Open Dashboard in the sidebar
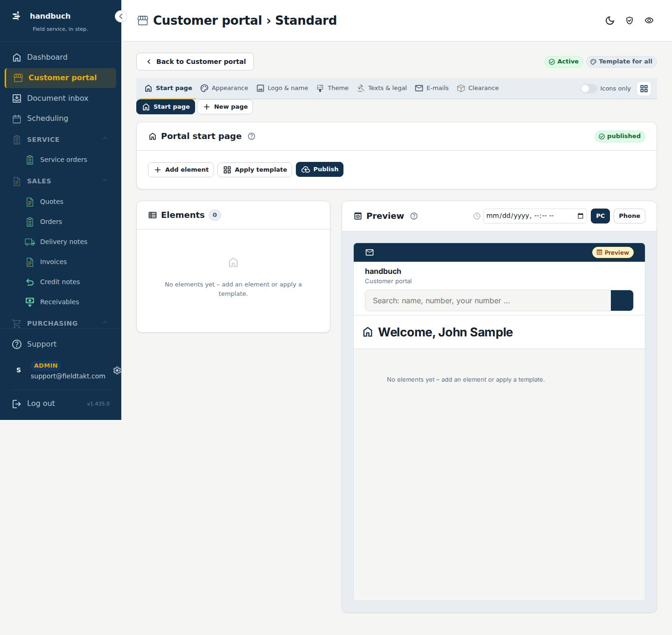Image resolution: width=672 pixels, height=635 pixels. click(x=61, y=57)
